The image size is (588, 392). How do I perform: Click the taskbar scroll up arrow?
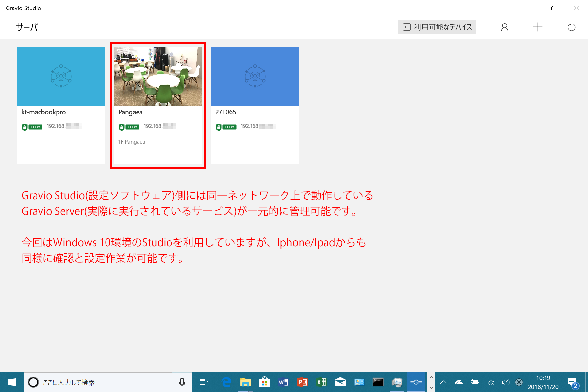[431, 377]
